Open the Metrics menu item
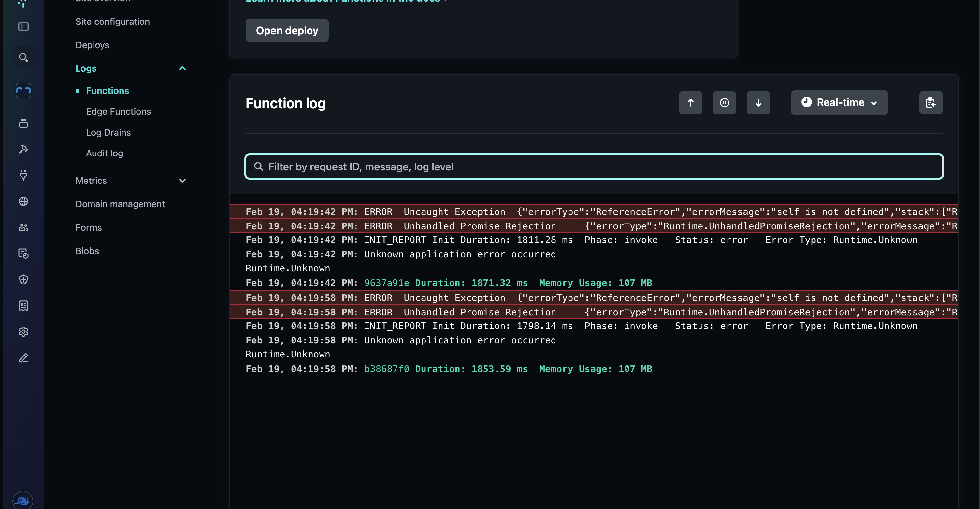Viewport: 980px width, 509px height. click(x=91, y=181)
